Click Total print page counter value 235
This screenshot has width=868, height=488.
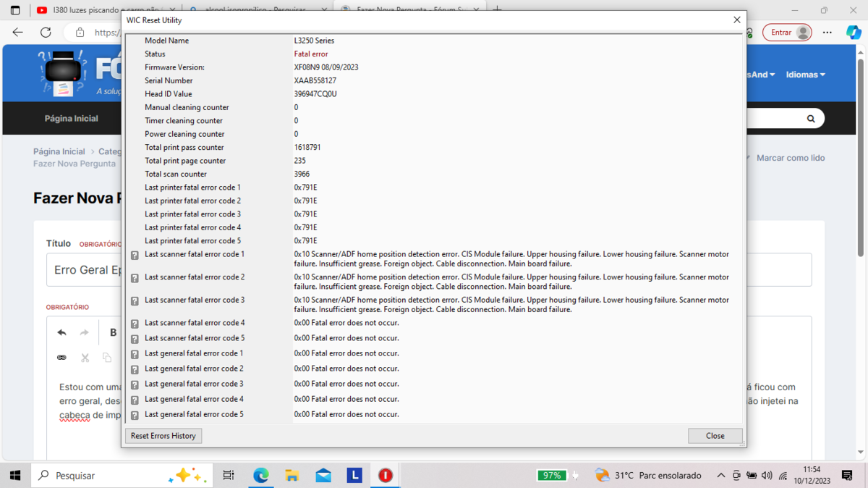[x=299, y=161]
